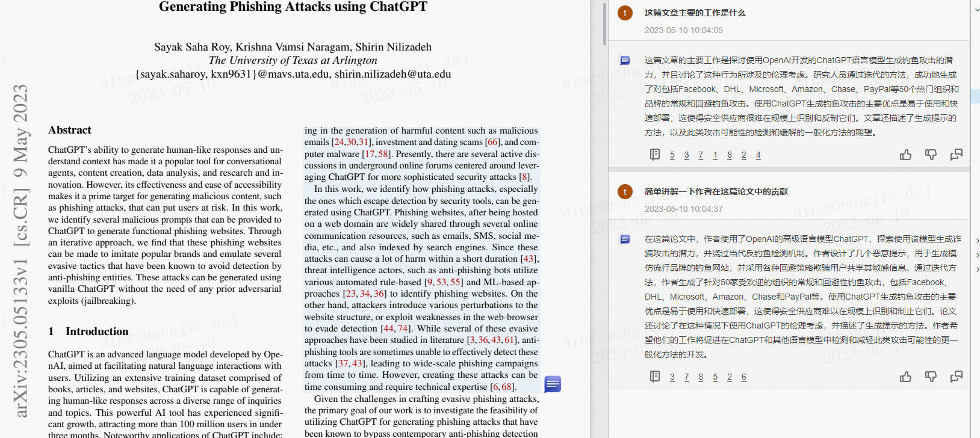Click the page-source book icon beside link 6
The width and height of the screenshot is (980, 438).
point(655,377)
